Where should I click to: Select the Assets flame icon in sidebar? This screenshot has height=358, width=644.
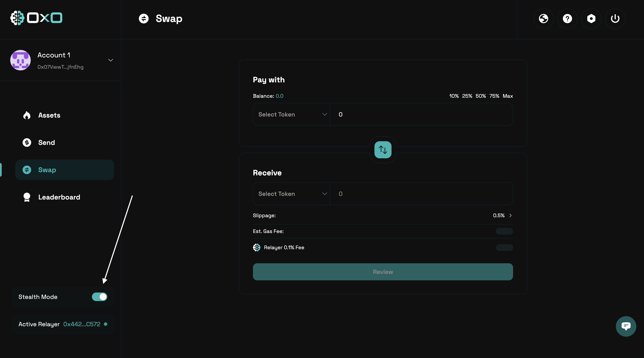point(27,115)
